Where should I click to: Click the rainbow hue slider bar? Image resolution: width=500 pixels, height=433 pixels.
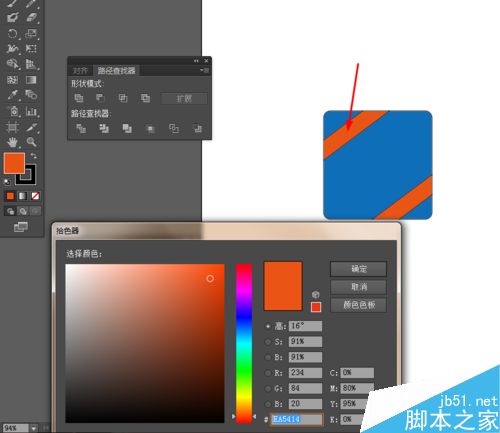(244, 343)
